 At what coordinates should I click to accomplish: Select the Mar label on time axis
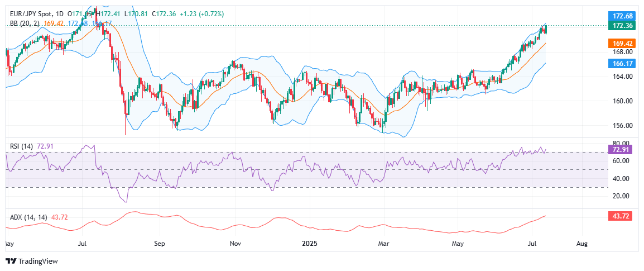(383, 244)
